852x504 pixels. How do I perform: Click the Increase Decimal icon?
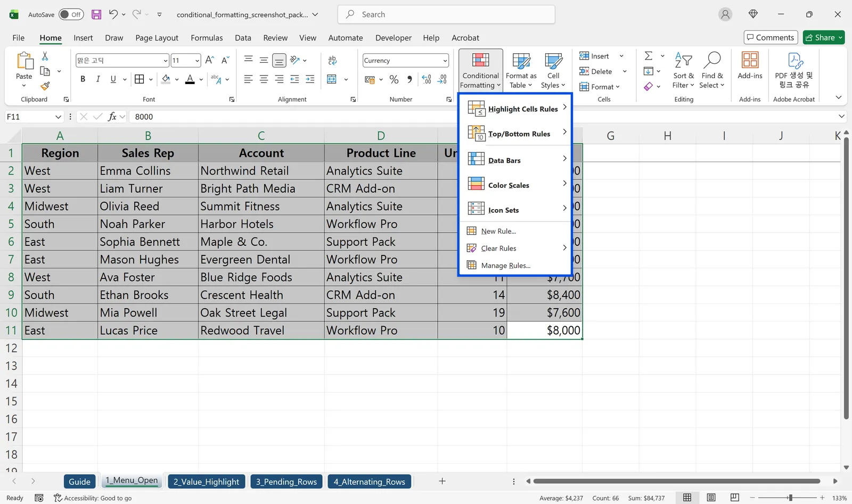tap(427, 79)
